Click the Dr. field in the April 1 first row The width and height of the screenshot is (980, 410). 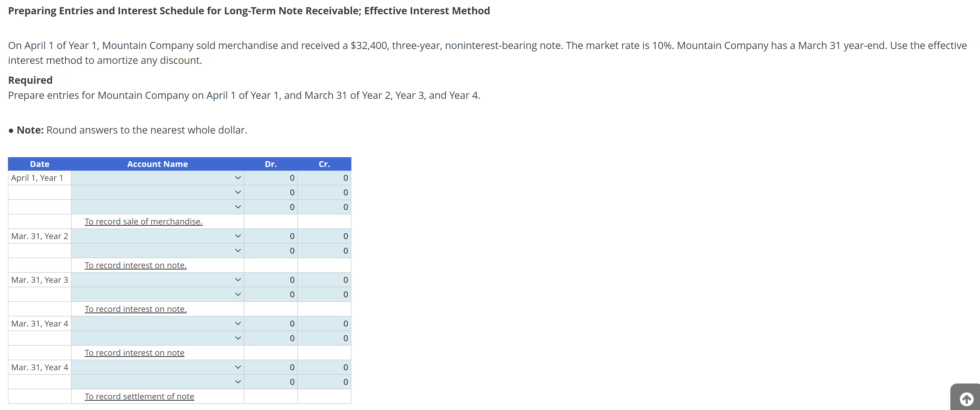[x=271, y=178]
